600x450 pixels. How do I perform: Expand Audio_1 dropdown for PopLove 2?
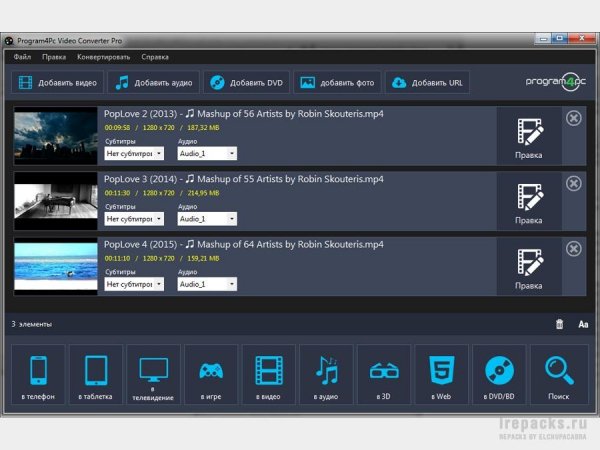click(x=207, y=153)
